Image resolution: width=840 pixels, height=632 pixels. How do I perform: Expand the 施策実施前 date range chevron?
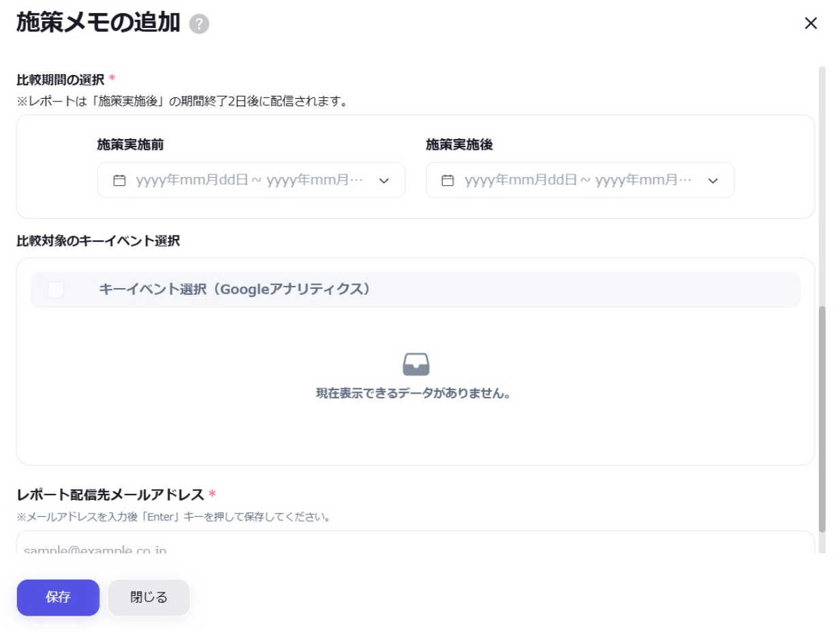click(384, 180)
